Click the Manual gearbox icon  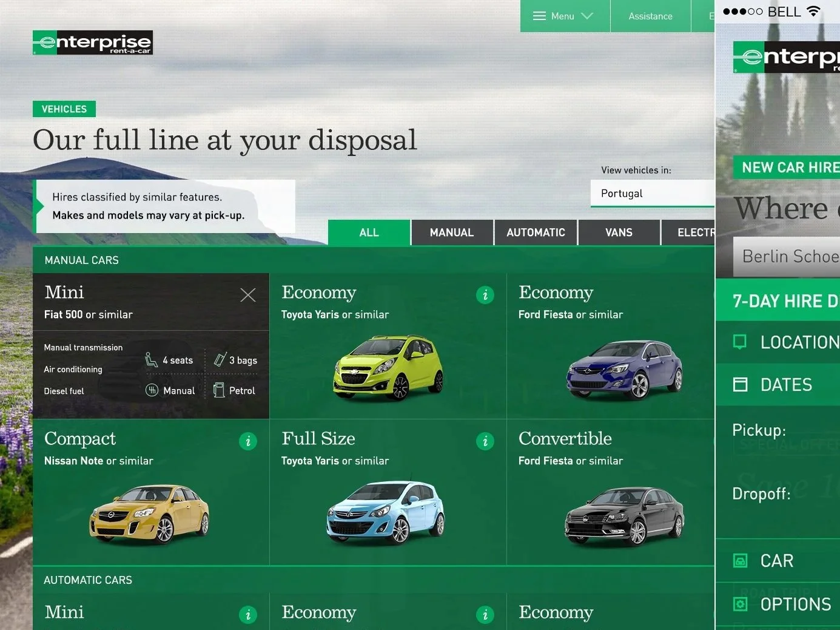(x=152, y=390)
